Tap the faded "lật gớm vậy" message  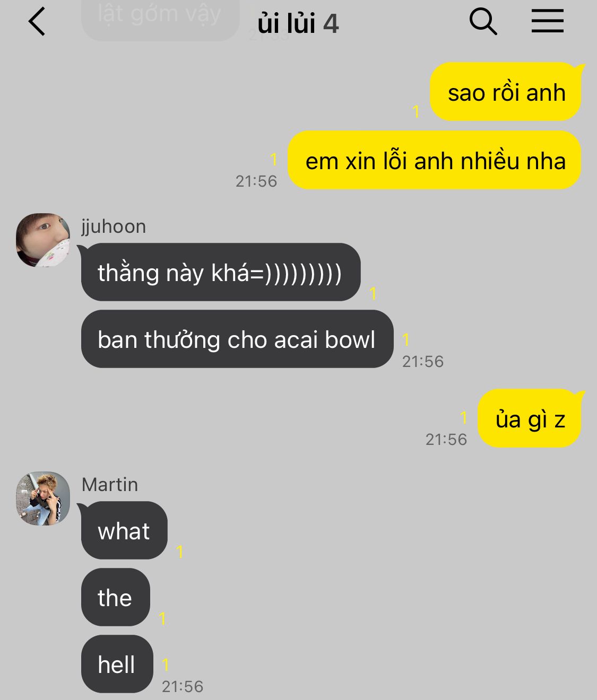(x=160, y=19)
